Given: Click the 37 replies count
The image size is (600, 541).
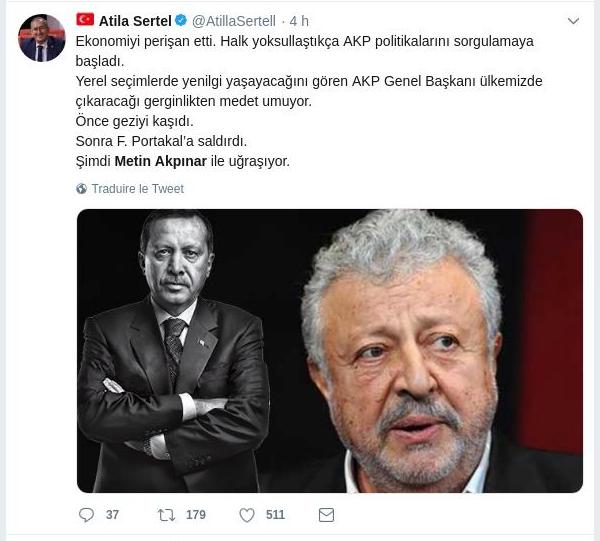Looking at the screenshot, I should 112,515.
